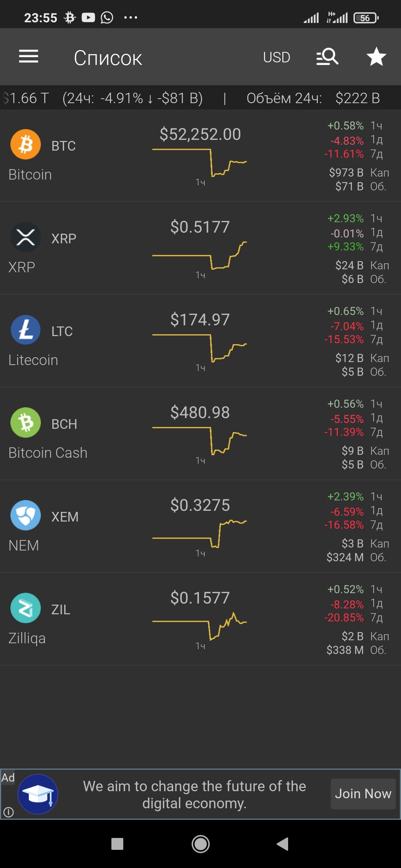Open the recent apps square button
Viewport: 401px width, 868px height.
click(117, 844)
